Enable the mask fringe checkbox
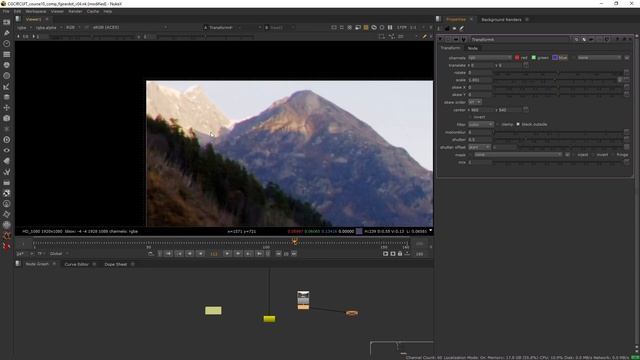The width and height of the screenshot is (640, 360). pyautogui.click(x=613, y=155)
